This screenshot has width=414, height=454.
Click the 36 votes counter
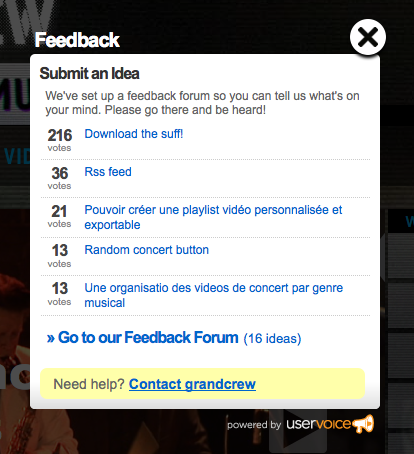pos(60,178)
